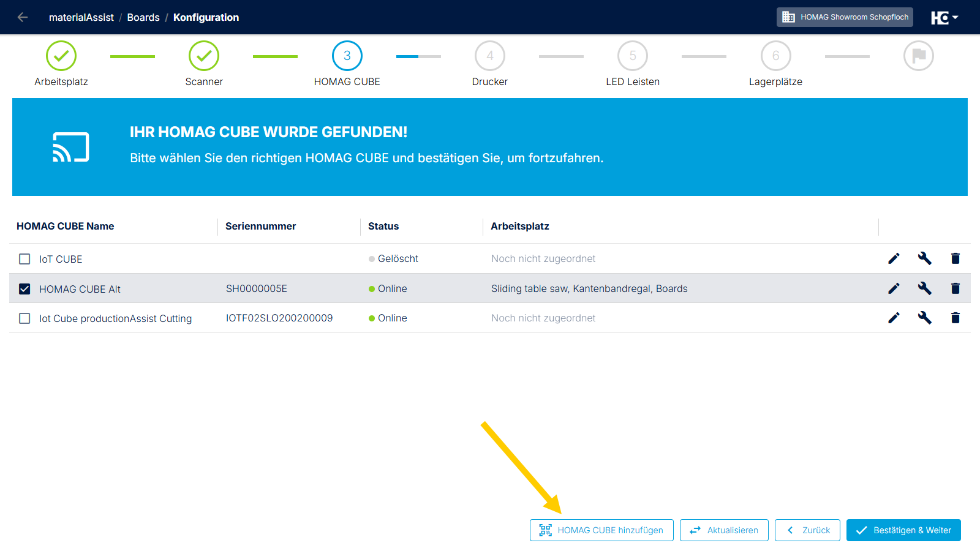Screen dimensions: 980x551
Task: Delete the HOMAG CUBE Alt entry
Action: point(955,288)
